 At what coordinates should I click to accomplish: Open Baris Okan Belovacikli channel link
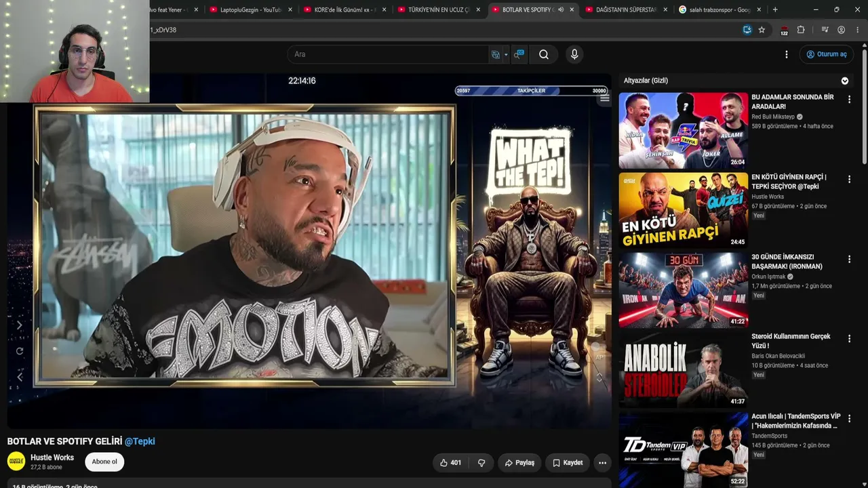778,356
